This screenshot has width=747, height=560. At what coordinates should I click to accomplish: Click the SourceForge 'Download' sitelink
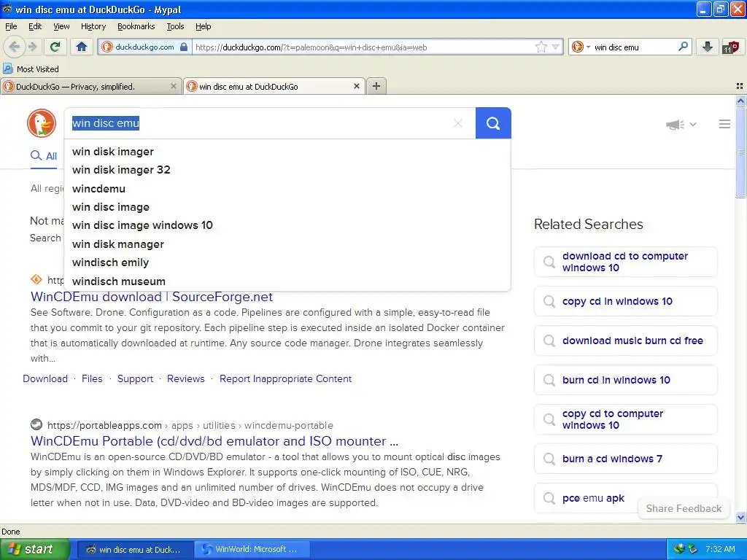(45, 378)
